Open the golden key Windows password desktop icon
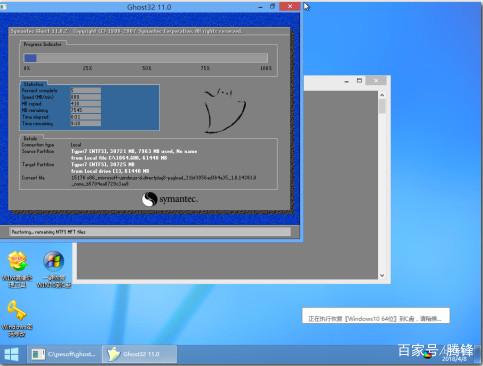The width and height of the screenshot is (483, 366). click(x=17, y=318)
